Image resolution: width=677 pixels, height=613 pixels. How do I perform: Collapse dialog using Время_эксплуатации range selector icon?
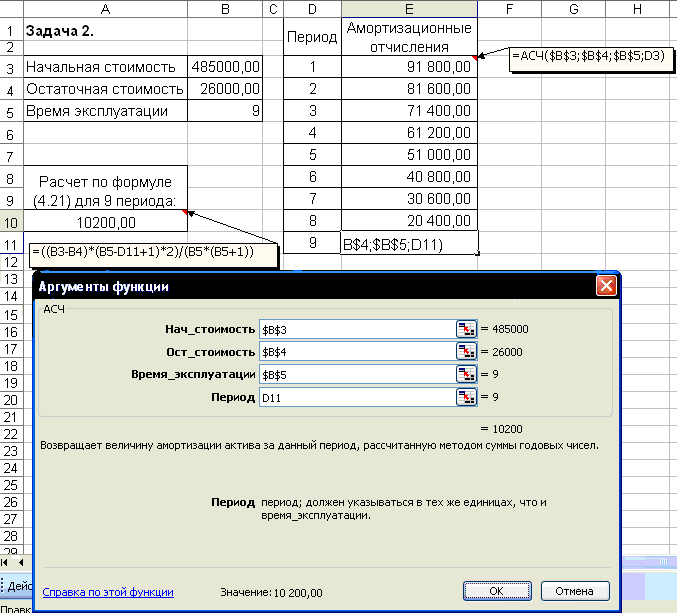466,374
